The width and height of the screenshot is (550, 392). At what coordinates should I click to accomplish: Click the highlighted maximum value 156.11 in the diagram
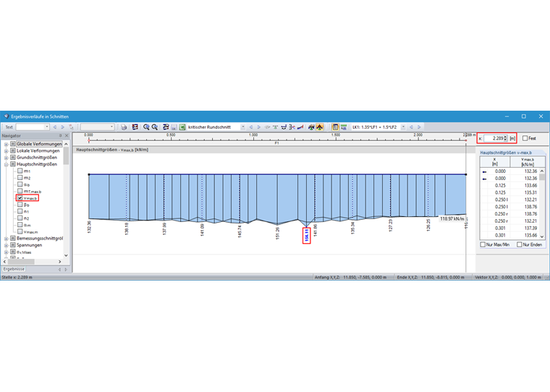[307, 235]
